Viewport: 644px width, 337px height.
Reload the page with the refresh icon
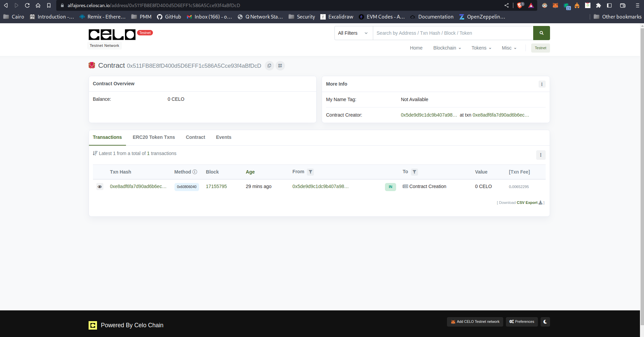27,5
